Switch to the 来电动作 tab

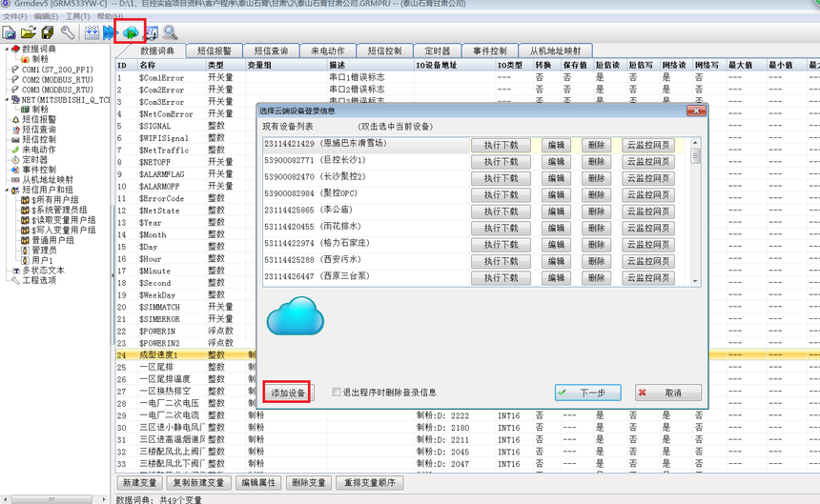point(328,50)
